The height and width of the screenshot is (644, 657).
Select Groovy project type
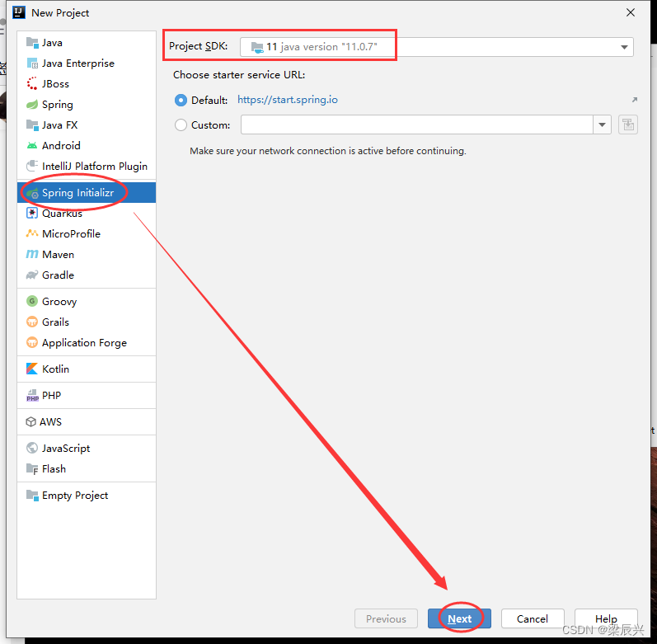pyautogui.click(x=87, y=301)
